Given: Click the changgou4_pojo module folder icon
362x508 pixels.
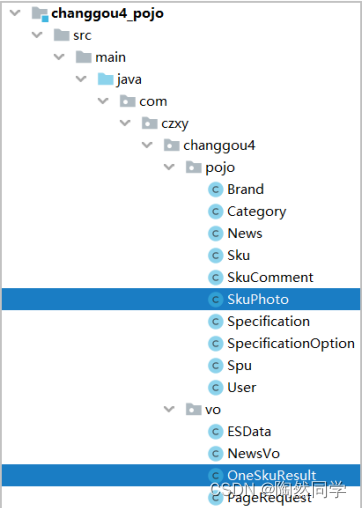Looking at the screenshot, I should point(40,14).
